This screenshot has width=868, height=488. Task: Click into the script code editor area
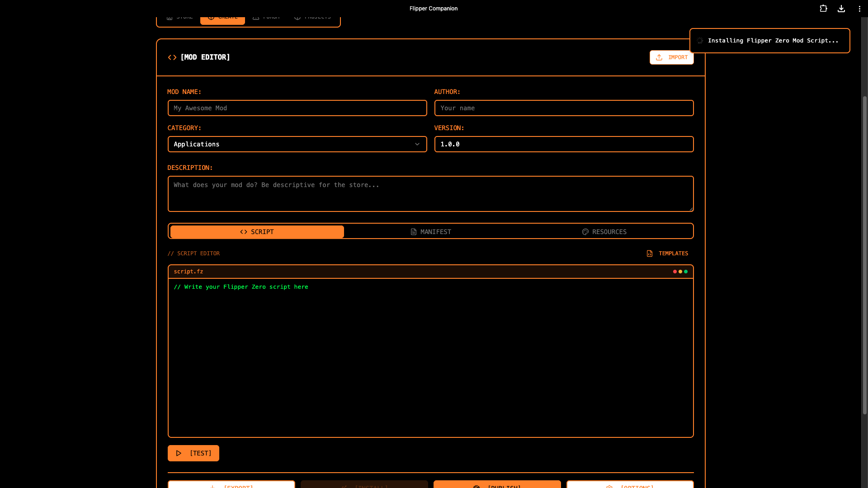coord(430,358)
